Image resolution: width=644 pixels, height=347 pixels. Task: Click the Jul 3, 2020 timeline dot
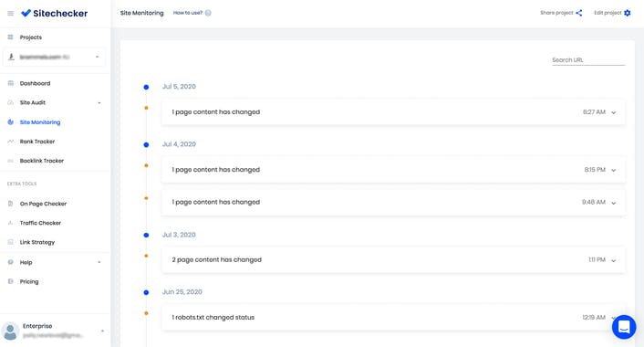coord(146,236)
